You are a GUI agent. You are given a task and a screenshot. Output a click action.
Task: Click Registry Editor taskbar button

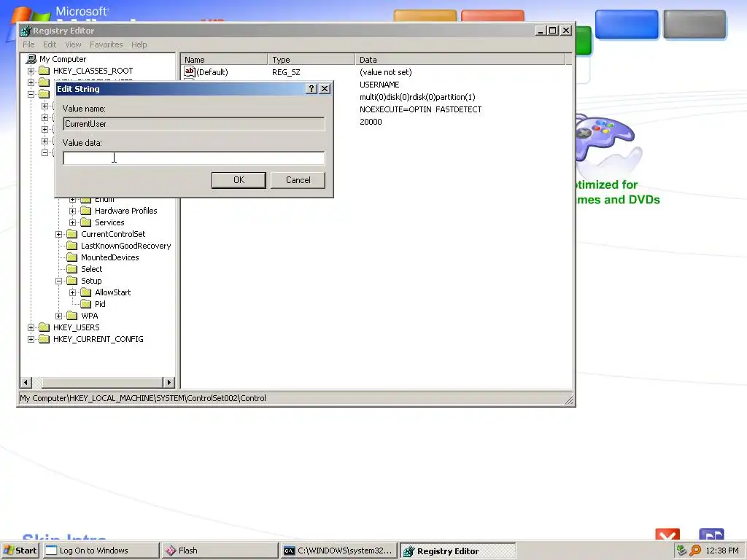pyautogui.click(x=457, y=551)
